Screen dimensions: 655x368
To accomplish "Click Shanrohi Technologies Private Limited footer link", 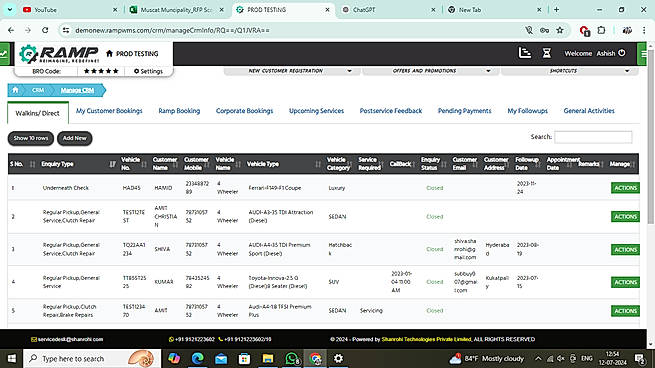I will click(427, 339).
